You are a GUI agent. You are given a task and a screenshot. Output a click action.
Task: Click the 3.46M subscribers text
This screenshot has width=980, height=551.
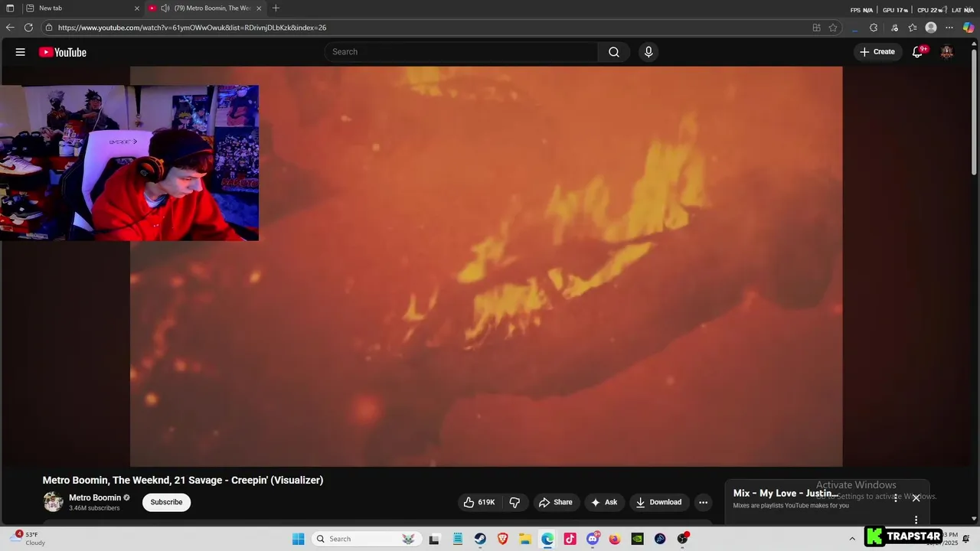pos(94,508)
